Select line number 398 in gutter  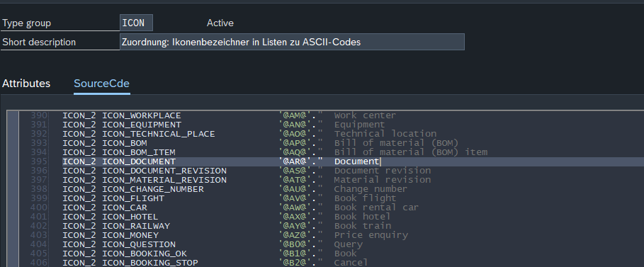[40, 189]
